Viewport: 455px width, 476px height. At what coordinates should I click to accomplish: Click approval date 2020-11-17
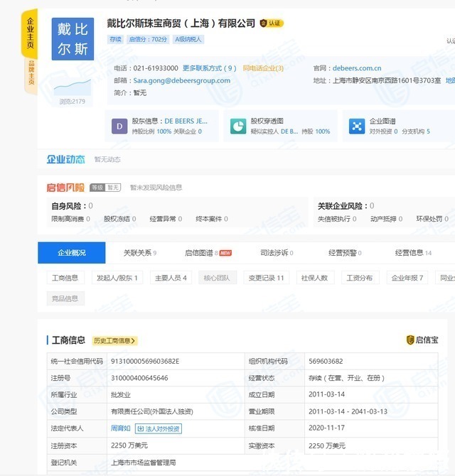(326, 428)
